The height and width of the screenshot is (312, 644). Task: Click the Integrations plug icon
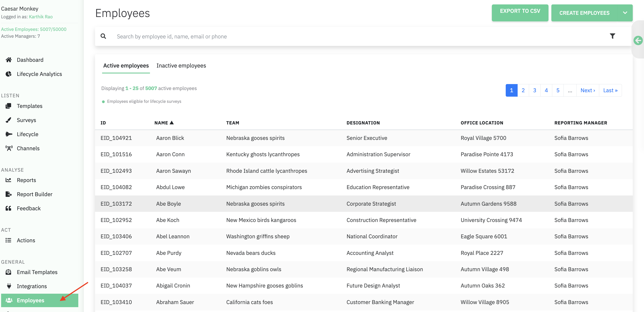coord(9,286)
